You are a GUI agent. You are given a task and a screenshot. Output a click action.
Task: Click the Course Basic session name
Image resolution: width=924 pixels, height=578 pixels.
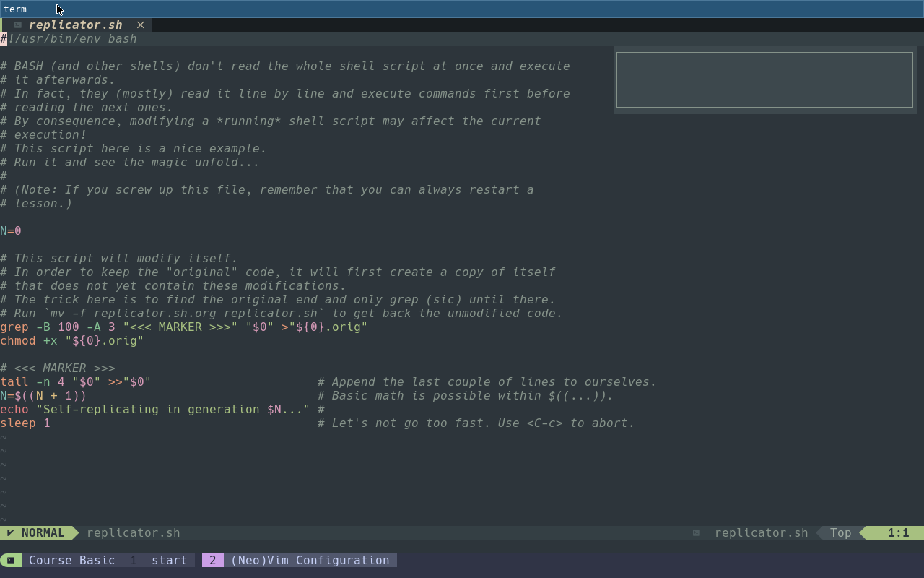71,560
